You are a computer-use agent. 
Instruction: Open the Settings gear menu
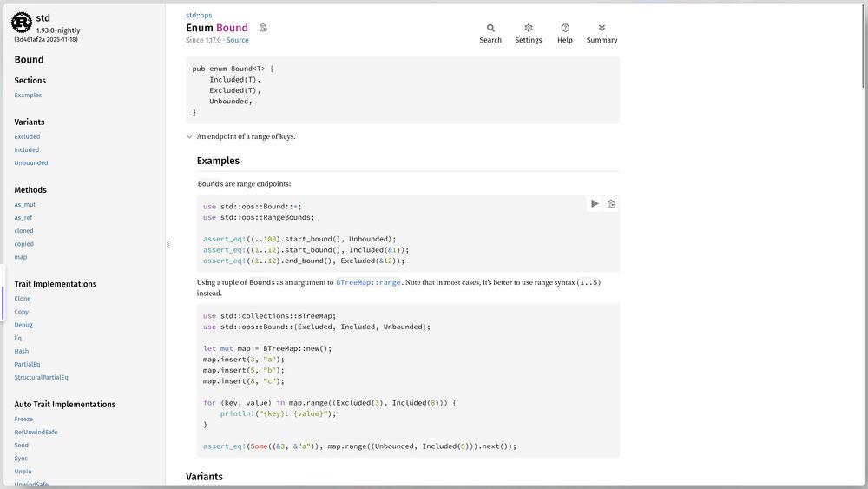click(528, 34)
